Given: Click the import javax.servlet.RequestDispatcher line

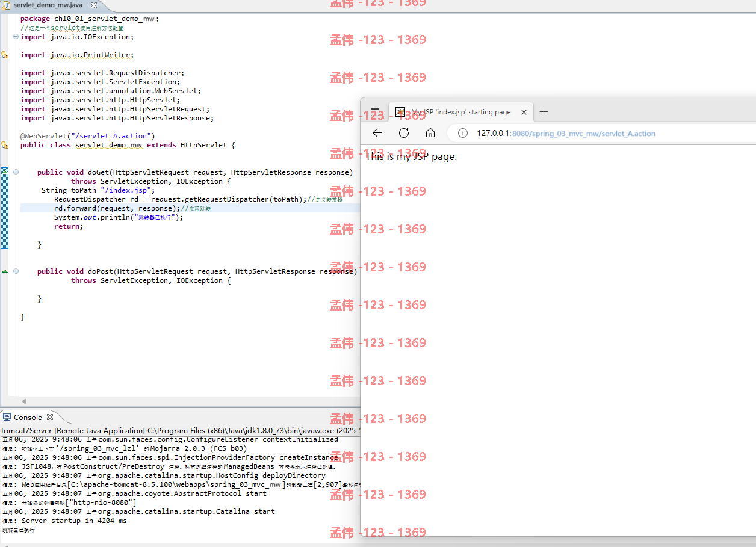Looking at the screenshot, I should (102, 73).
